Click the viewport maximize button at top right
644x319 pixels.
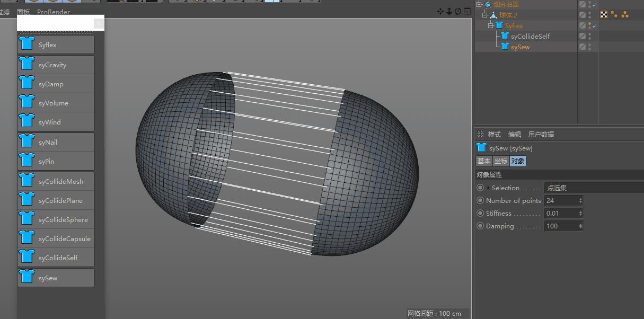(467, 11)
